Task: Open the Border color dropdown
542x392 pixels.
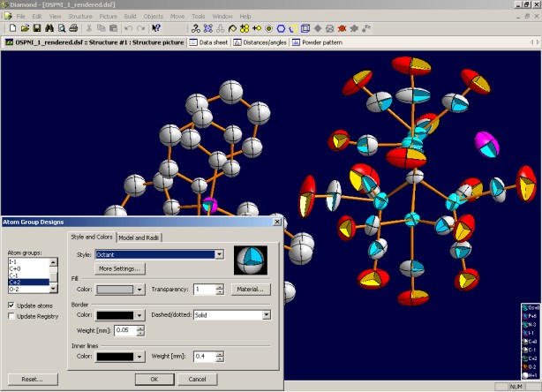Action: pyautogui.click(x=139, y=314)
